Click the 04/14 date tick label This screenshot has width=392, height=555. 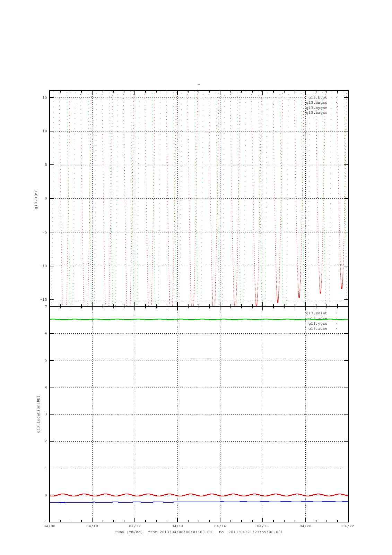[x=177, y=526]
